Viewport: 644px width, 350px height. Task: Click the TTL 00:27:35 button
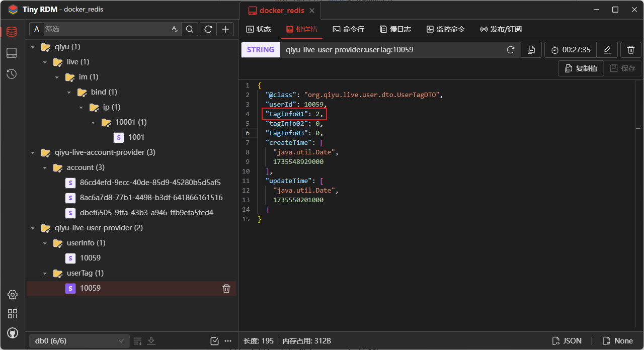coord(571,50)
